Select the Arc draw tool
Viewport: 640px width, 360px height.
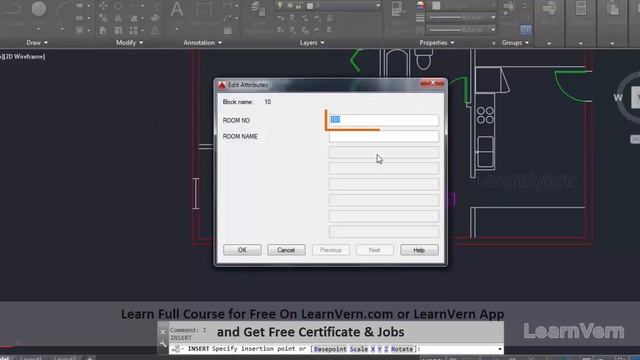pos(62,9)
